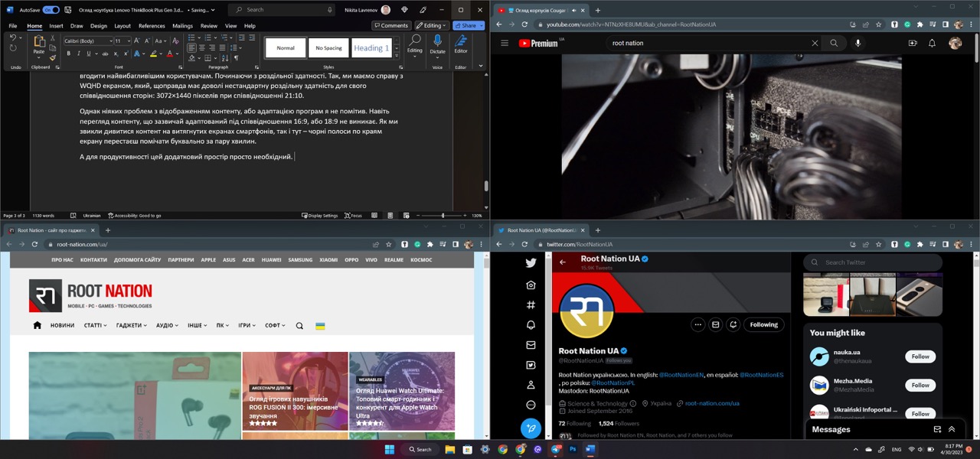
Task: Open Layout tab in Word
Action: click(x=122, y=26)
